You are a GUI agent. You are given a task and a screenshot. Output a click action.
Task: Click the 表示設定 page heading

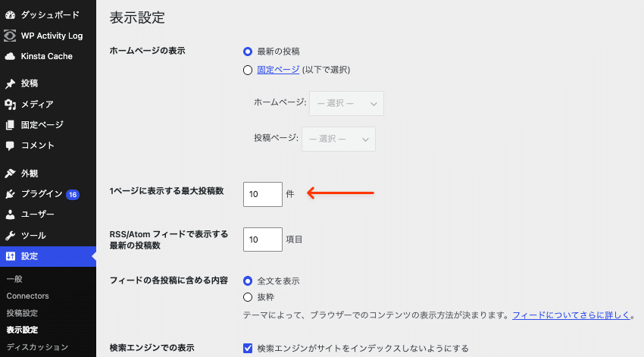[137, 17]
